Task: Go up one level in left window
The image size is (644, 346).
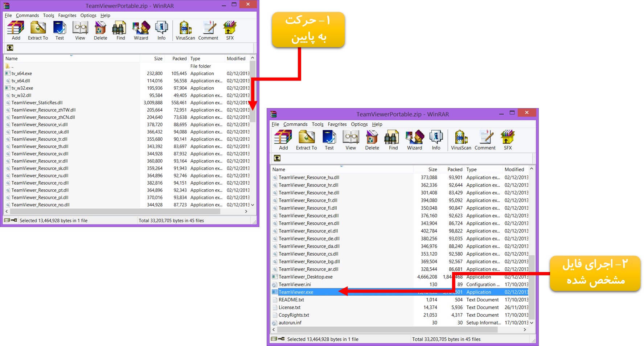Action: pos(10,48)
